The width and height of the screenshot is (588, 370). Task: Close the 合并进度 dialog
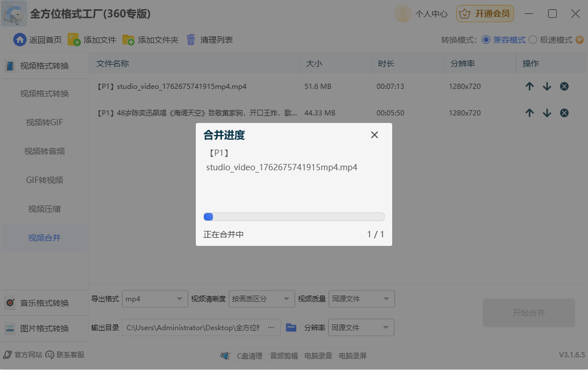pyautogui.click(x=374, y=134)
